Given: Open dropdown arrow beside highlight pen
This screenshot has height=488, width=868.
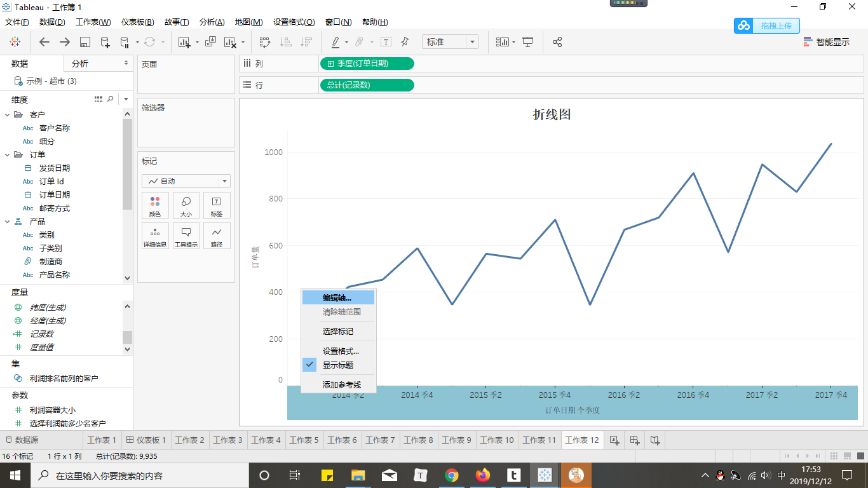Looking at the screenshot, I should coord(346,43).
